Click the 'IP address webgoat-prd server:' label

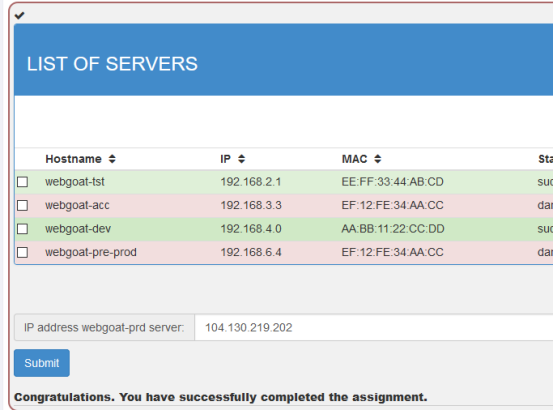coord(104,327)
